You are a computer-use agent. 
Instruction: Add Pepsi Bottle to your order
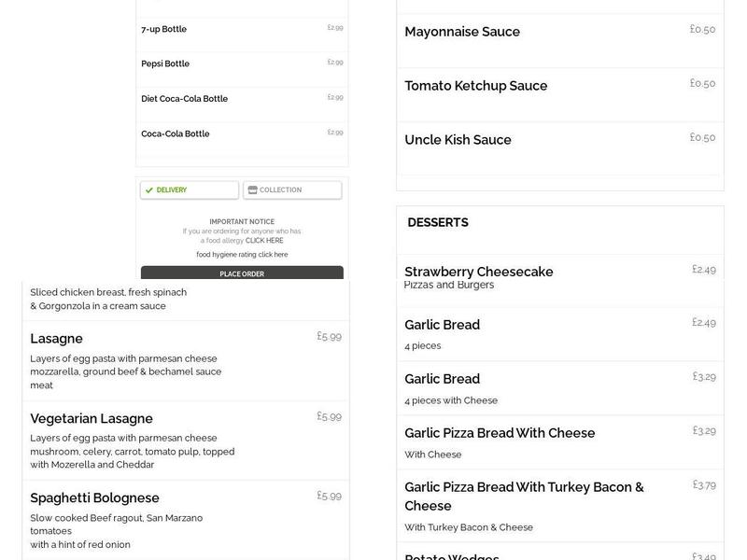241,63
